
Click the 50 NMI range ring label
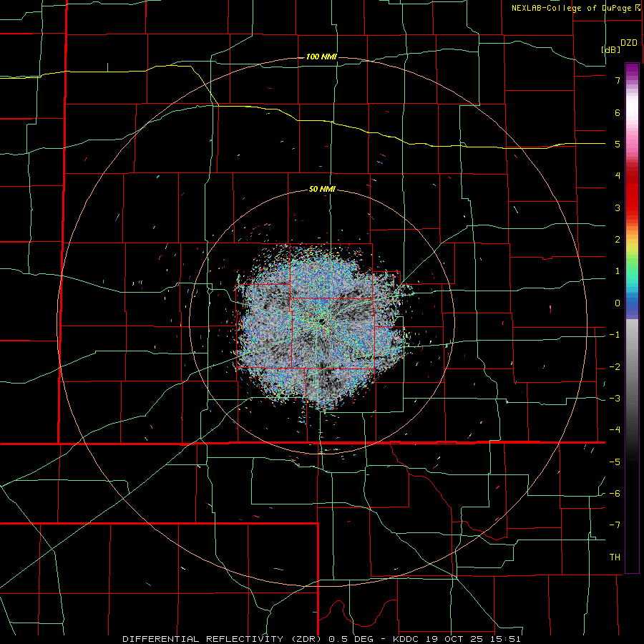322,190
